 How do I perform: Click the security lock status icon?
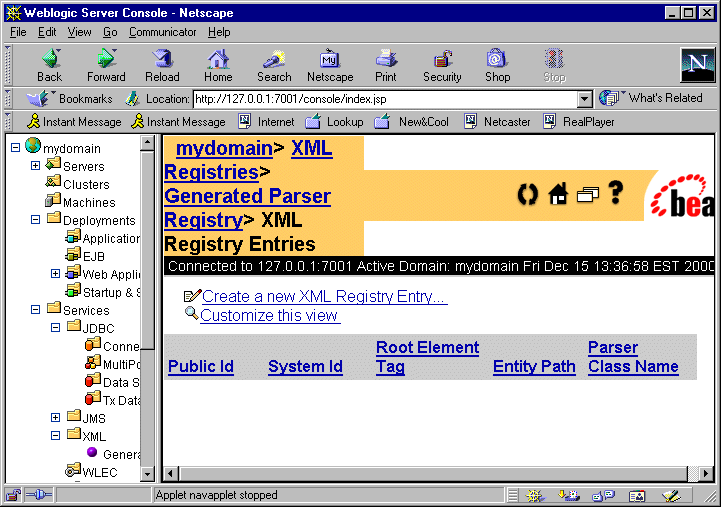click(x=13, y=495)
